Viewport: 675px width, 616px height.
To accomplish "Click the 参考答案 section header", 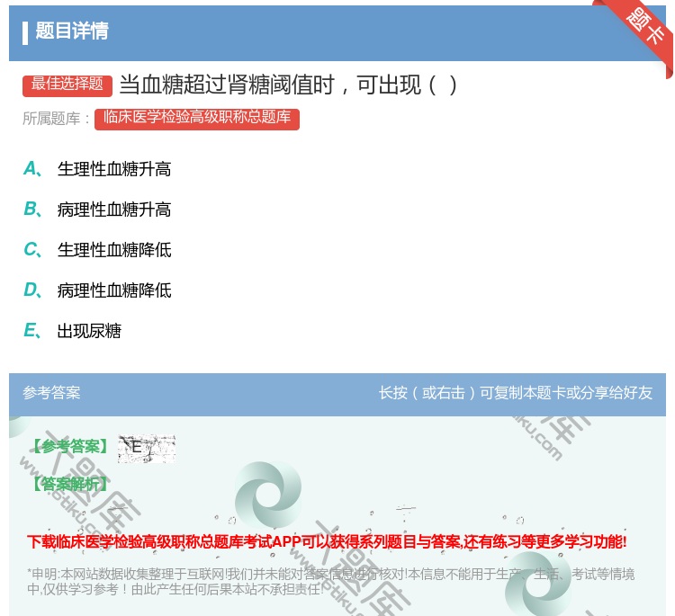I will coord(51,393).
